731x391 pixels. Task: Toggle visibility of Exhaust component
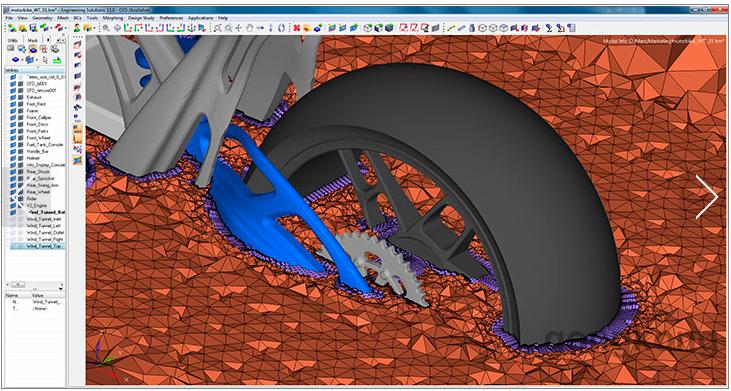13,96
